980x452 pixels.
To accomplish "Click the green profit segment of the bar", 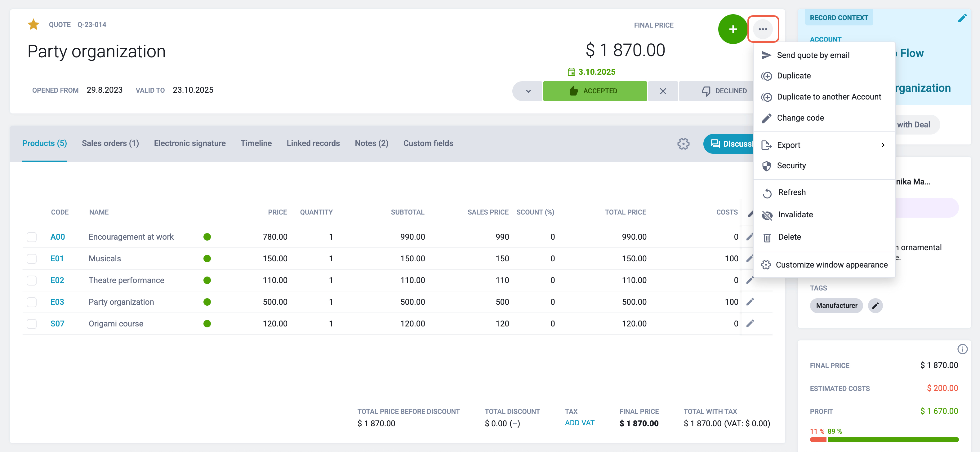I will (x=893, y=440).
